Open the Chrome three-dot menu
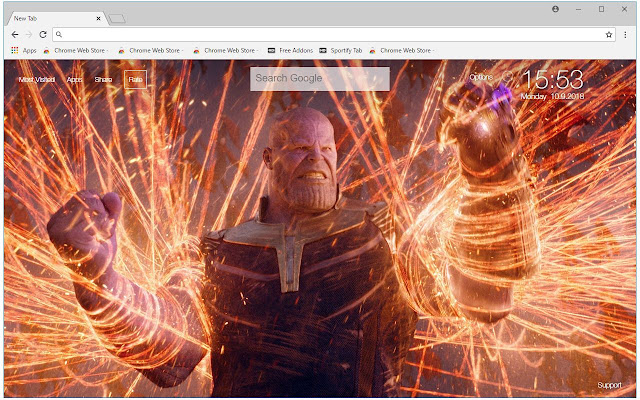The width and height of the screenshot is (640, 400). coord(625,35)
